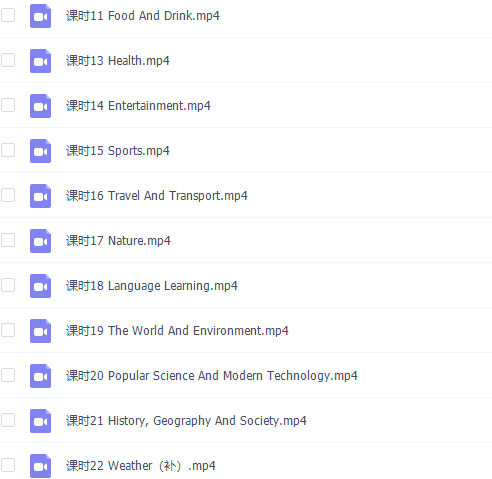
Task: Select the video icon beside 课时17 Nature
Action: pos(40,241)
